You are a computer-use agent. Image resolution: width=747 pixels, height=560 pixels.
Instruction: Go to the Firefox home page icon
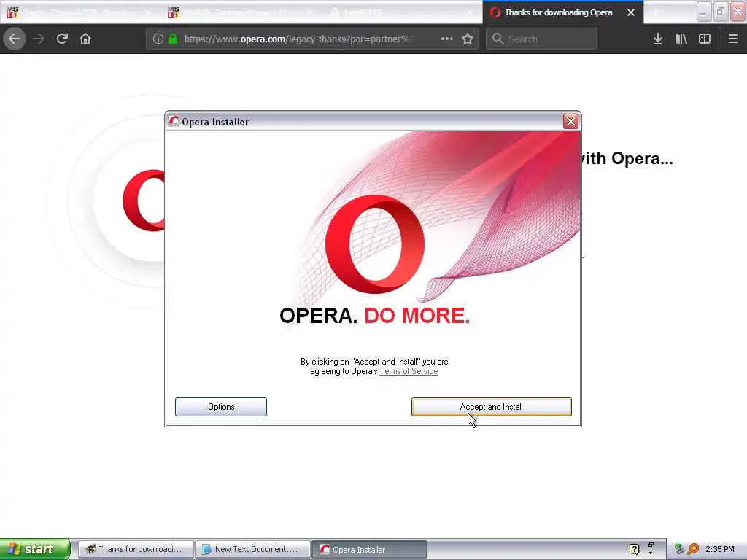coord(85,39)
